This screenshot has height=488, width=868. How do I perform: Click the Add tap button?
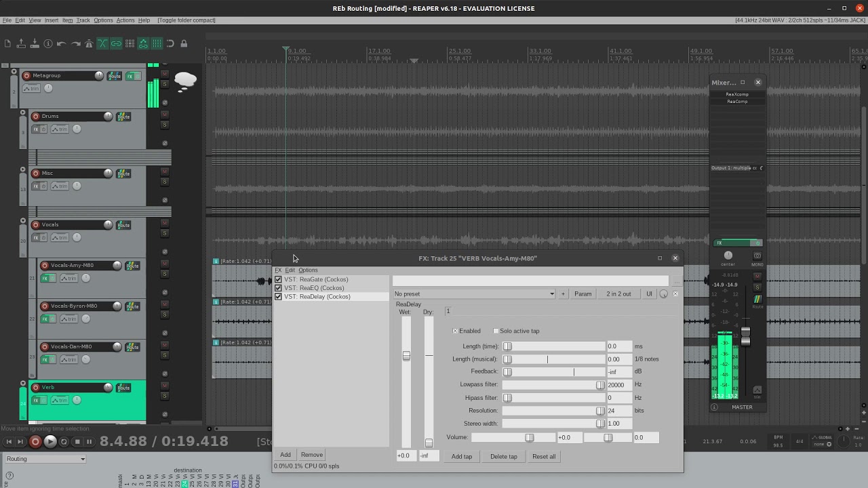462,457
